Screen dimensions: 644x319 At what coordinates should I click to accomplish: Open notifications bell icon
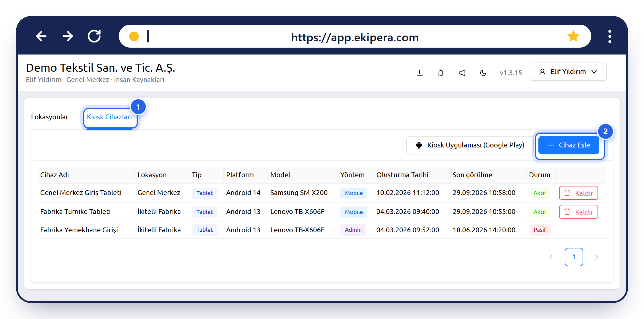pyautogui.click(x=441, y=73)
